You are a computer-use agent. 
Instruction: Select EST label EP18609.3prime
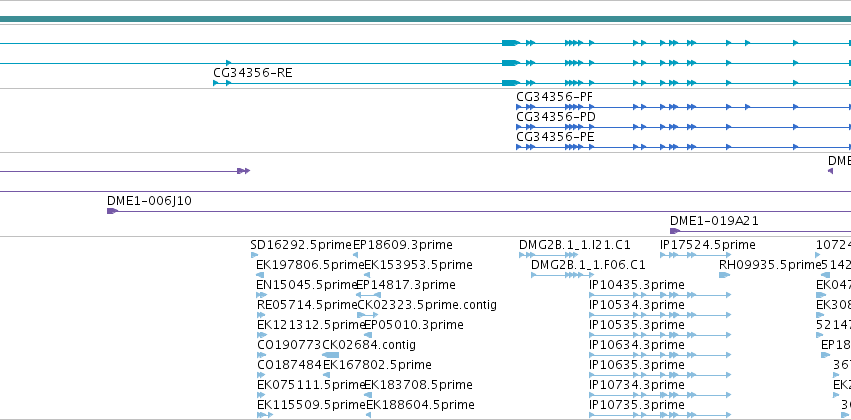tap(403, 245)
